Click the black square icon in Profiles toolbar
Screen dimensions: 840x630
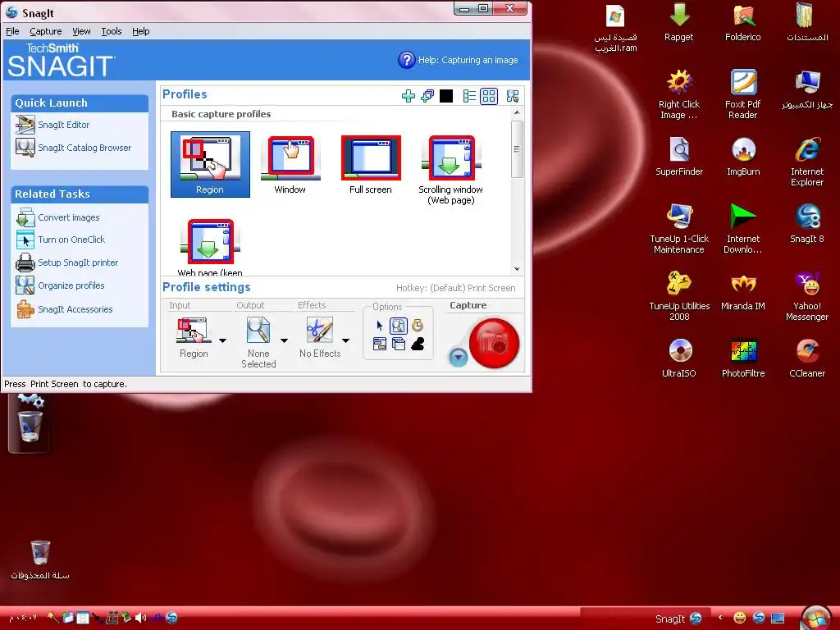click(x=446, y=96)
